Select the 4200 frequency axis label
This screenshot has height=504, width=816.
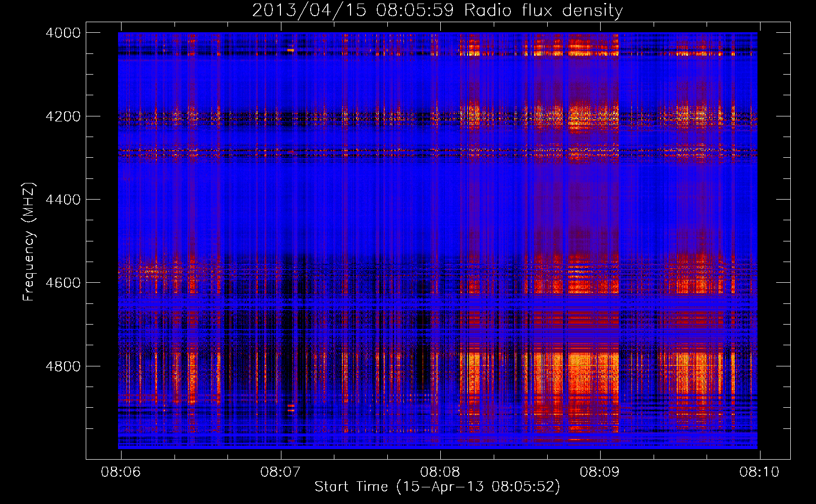(x=63, y=116)
